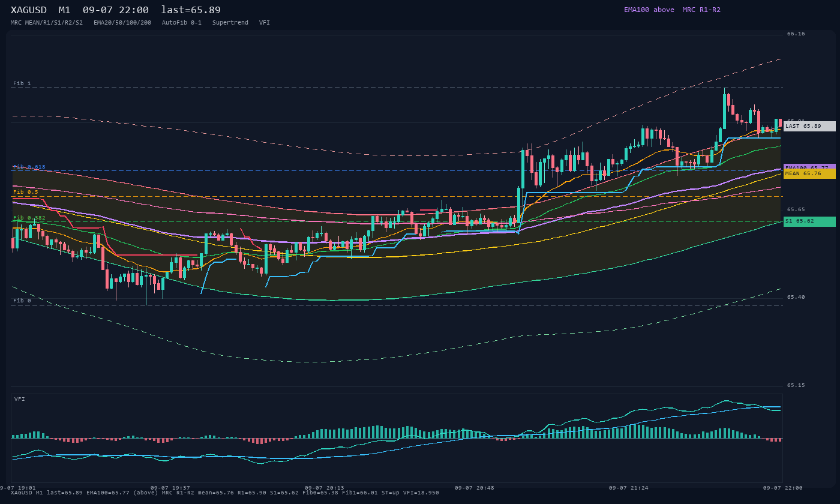
Task: Click the "S1 65.62" price tag
Action: tap(809, 221)
